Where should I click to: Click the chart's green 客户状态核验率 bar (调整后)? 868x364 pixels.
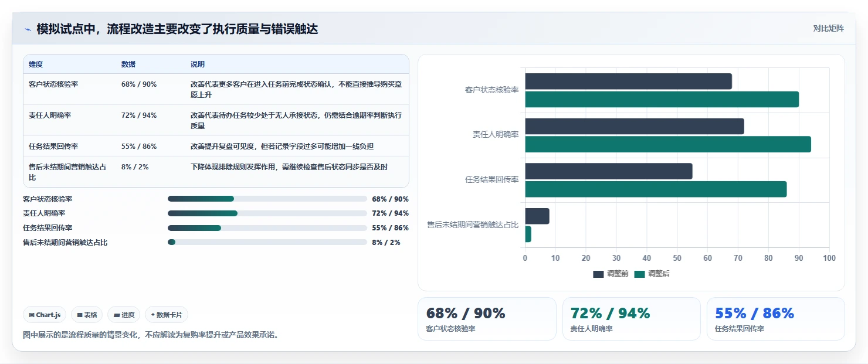click(662, 100)
